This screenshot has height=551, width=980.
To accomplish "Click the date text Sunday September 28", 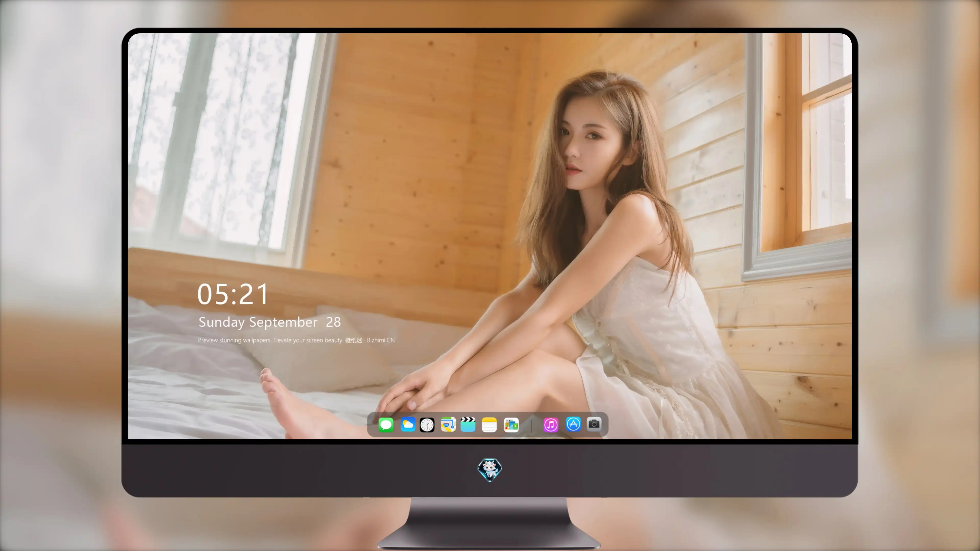I will pyautogui.click(x=270, y=322).
